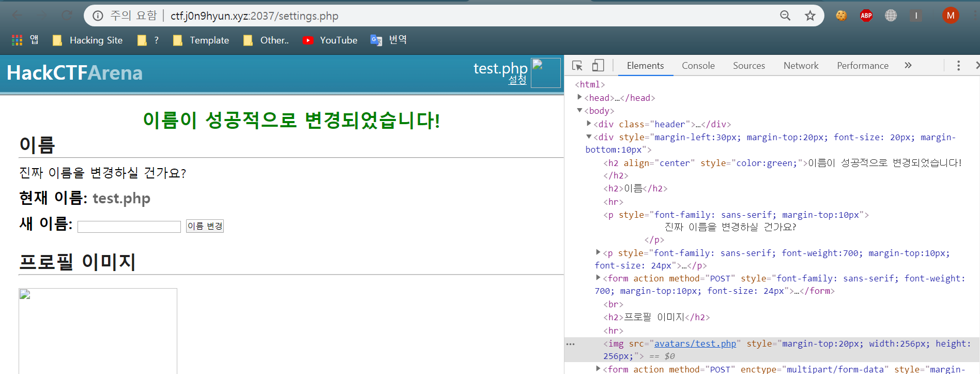Click the gray extension icon beside the profile avatar
This screenshot has height=374, width=980.
916,16
